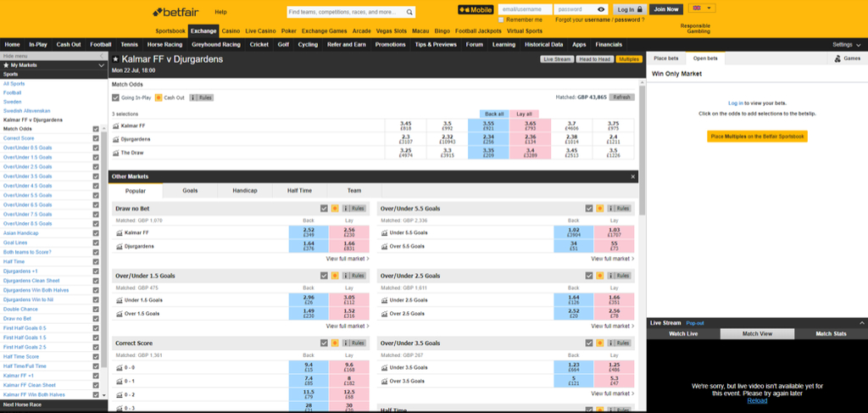Toggle Going In-Play checkbox
The width and height of the screenshot is (868, 413).
pyautogui.click(x=115, y=98)
